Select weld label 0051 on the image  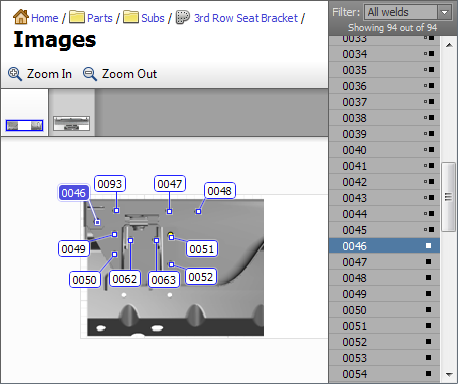(x=202, y=249)
